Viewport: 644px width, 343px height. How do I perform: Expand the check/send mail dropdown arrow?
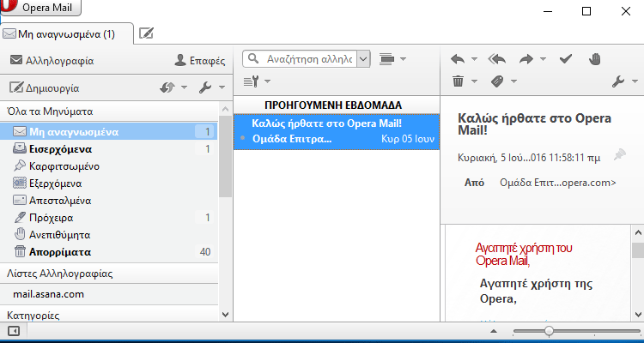tap(184, 87)
